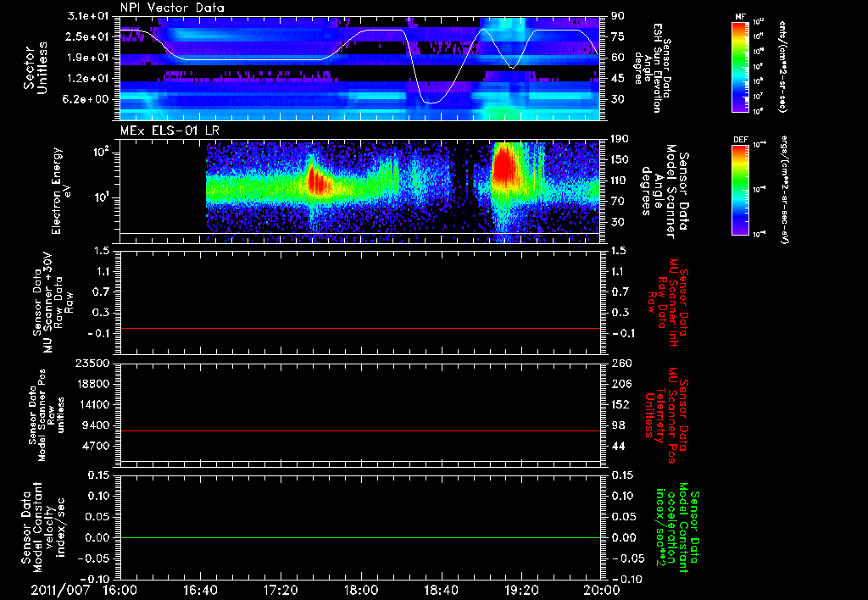Click the 1.9e+01 sector tick value
The image size is (868, 600).
tap(88, 58)
